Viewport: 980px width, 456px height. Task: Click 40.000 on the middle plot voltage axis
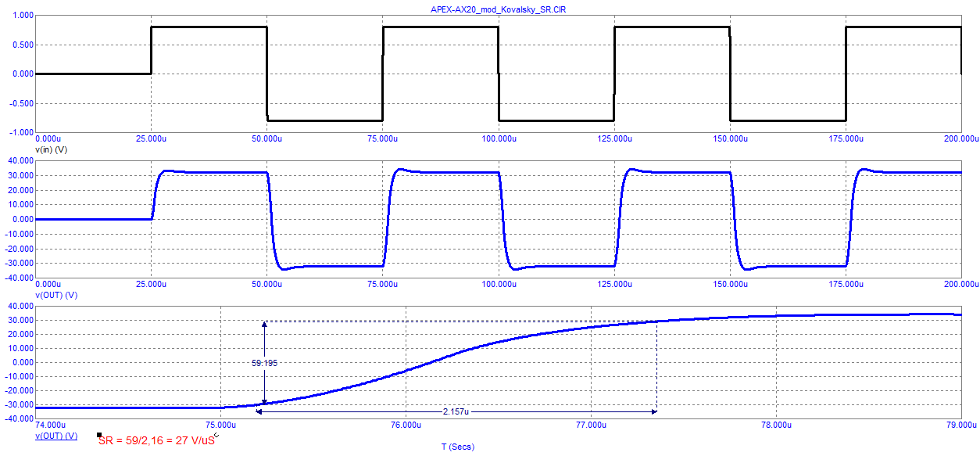pyautogui.click(x=21, y=161)
